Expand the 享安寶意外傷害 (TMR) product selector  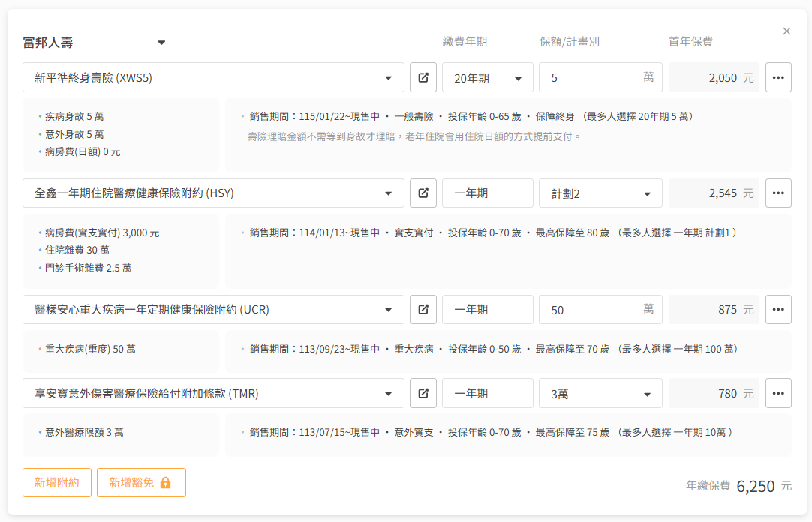coord(213,393)
